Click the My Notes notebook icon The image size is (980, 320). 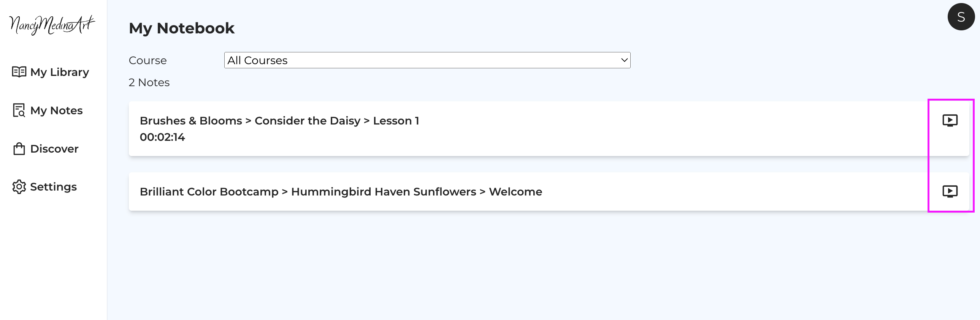pyautogui.click(x=19, y=110)
